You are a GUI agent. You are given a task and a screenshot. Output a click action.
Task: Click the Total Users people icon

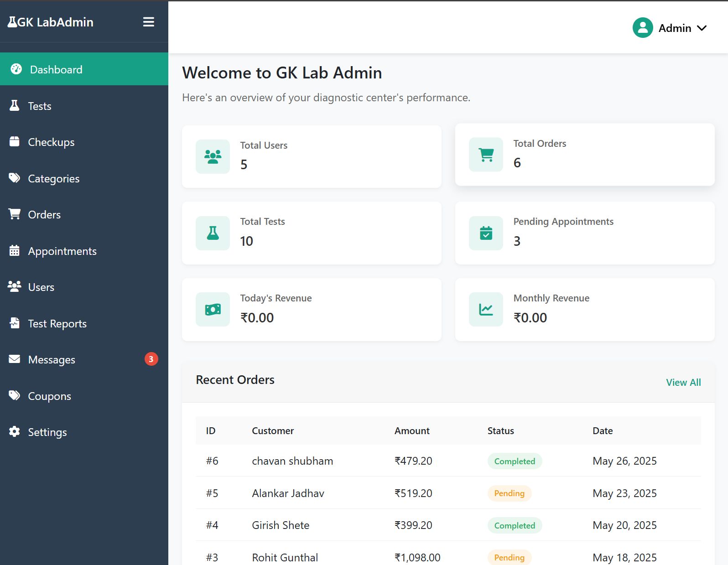click(x=213, y=156)
